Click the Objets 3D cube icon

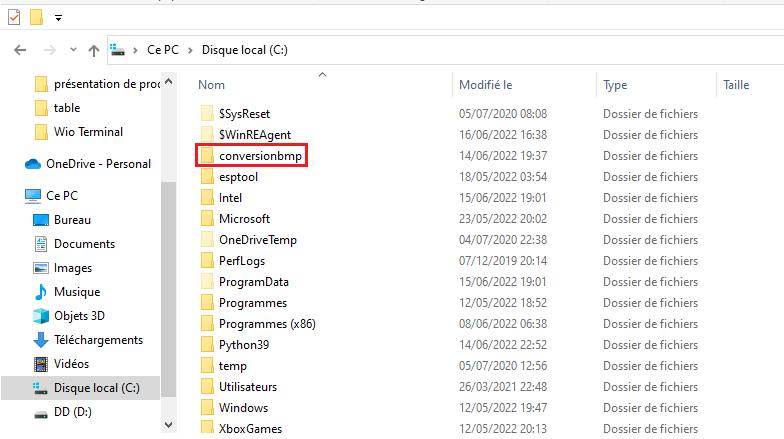coord(40,316)
